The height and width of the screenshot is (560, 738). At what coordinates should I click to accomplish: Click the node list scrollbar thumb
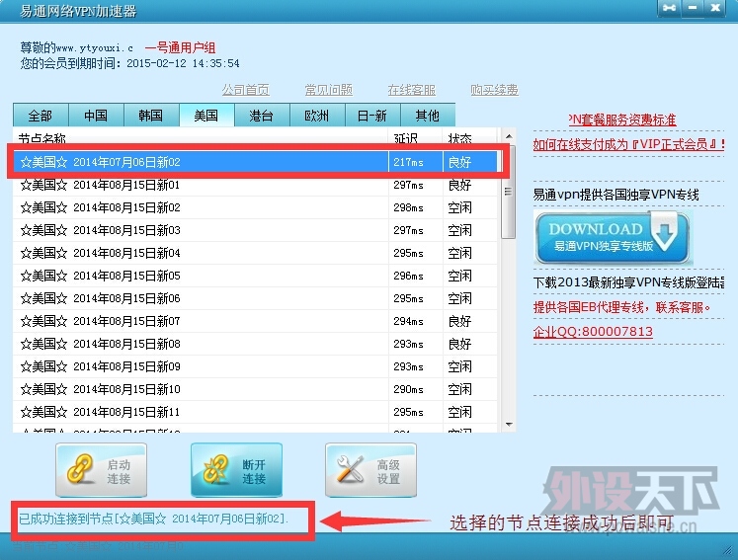click(509, 192)
